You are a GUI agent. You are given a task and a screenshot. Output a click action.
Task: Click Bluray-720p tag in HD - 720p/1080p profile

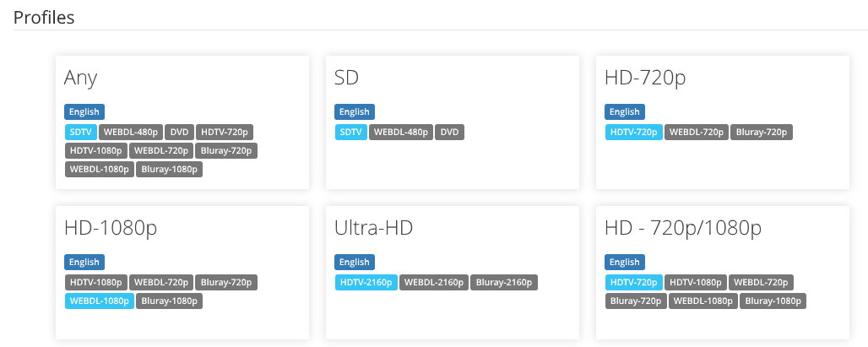636,301
